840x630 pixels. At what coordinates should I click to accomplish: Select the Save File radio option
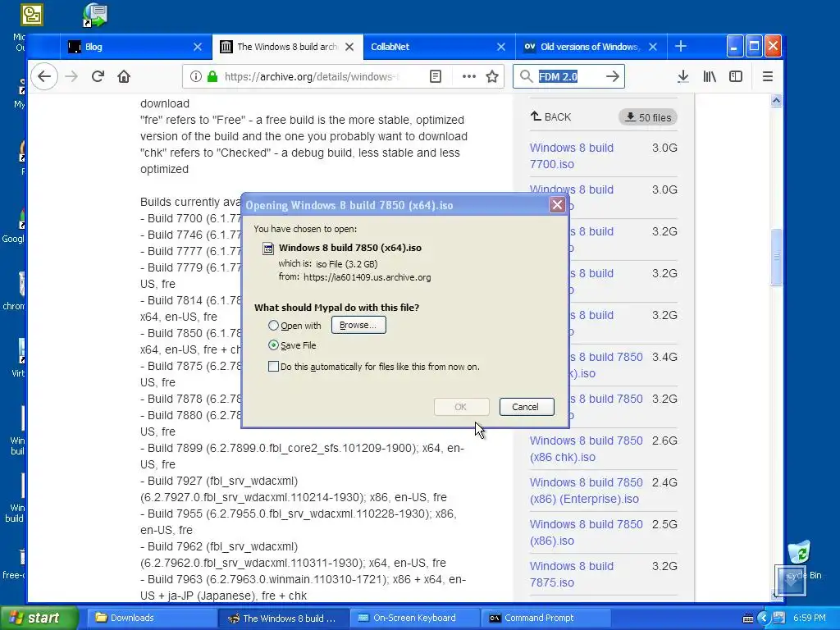tap(273, 345)
